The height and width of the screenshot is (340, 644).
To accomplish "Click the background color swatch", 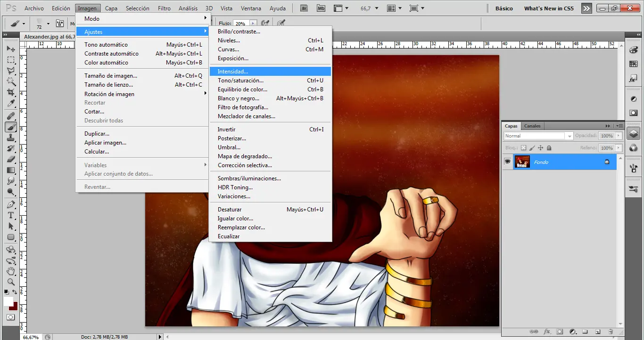I will (x=14, y=307).
